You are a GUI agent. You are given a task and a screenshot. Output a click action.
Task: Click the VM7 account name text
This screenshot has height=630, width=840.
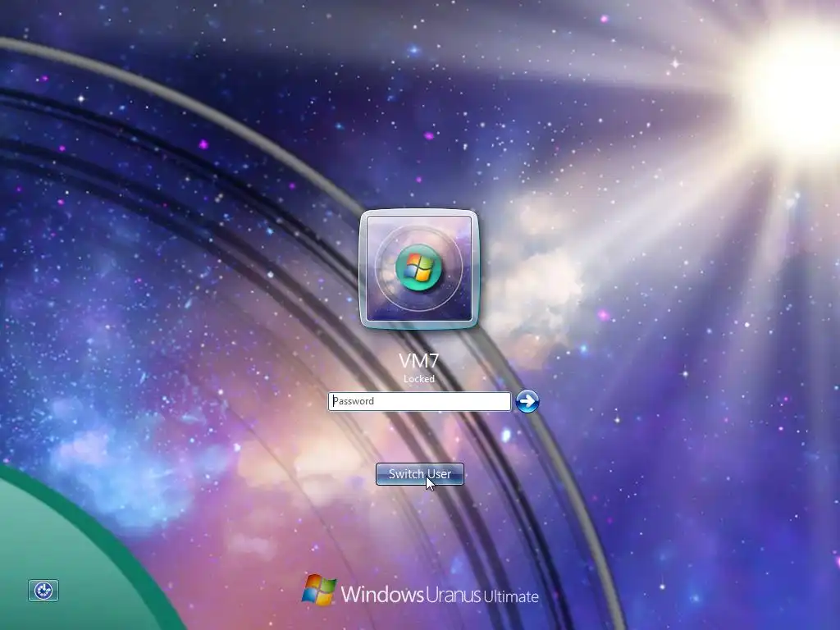pos(419,361)
